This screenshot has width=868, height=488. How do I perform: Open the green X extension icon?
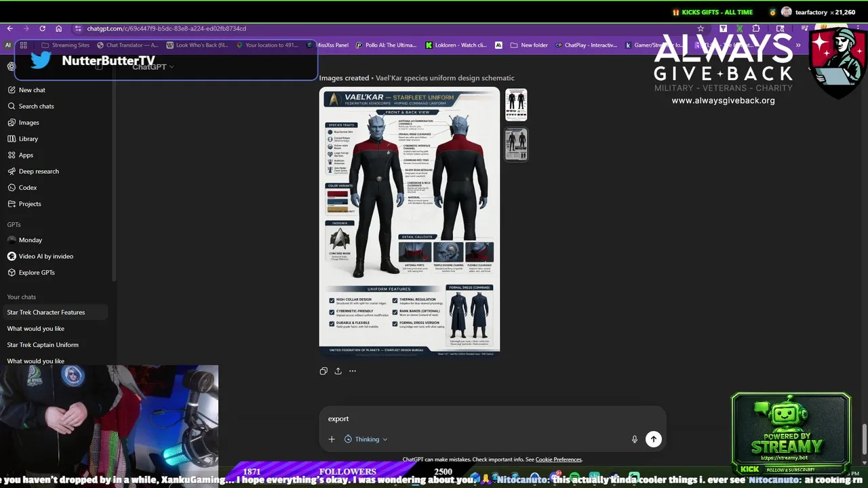739,28
